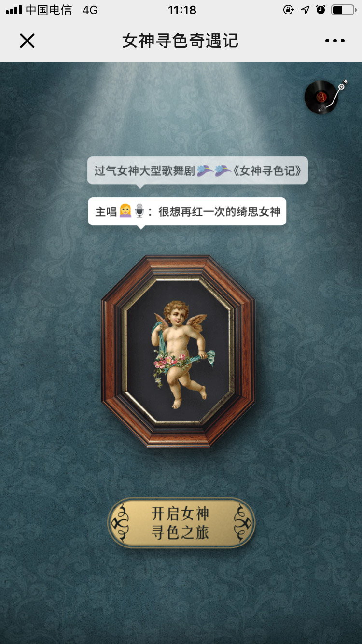This screenshot has width=362, height=644.
Task: Tap the woman singer emoji
Action: pos(125,211)
